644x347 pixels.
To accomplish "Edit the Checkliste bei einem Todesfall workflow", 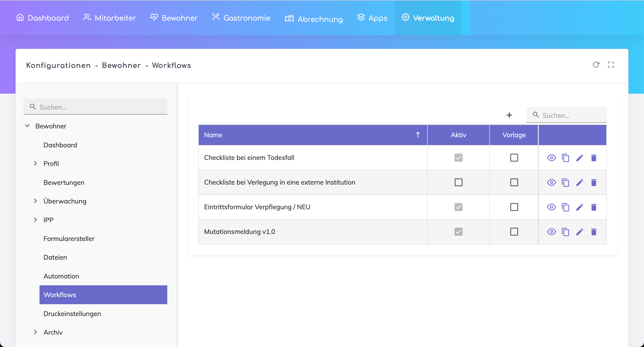I will 580,158.
